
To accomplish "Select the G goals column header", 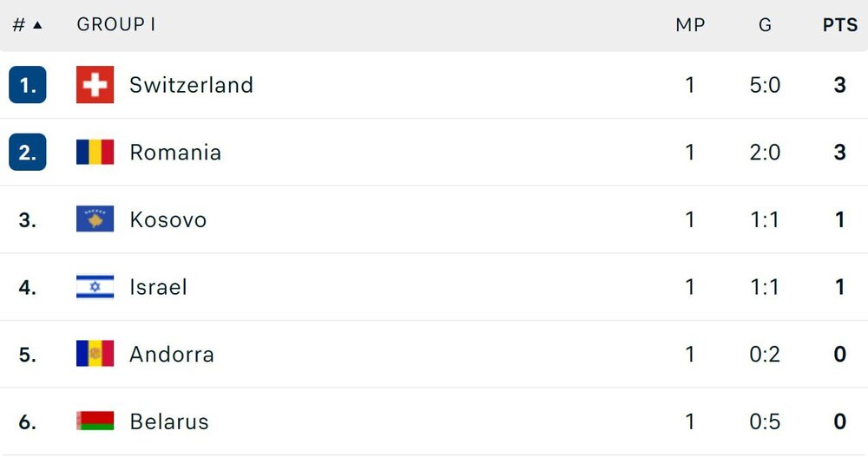I will 765,25.
